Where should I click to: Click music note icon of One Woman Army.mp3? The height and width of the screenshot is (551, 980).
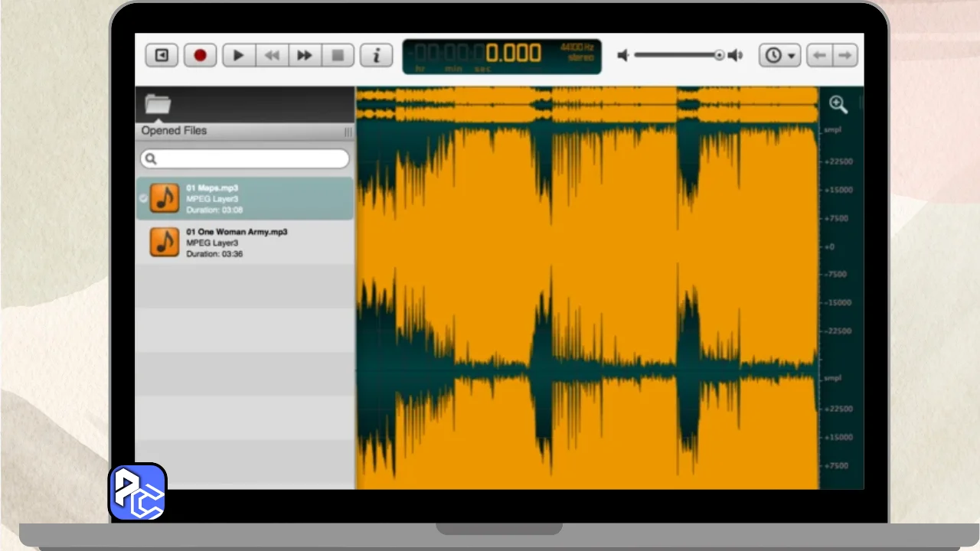click(x=165, y=242)
